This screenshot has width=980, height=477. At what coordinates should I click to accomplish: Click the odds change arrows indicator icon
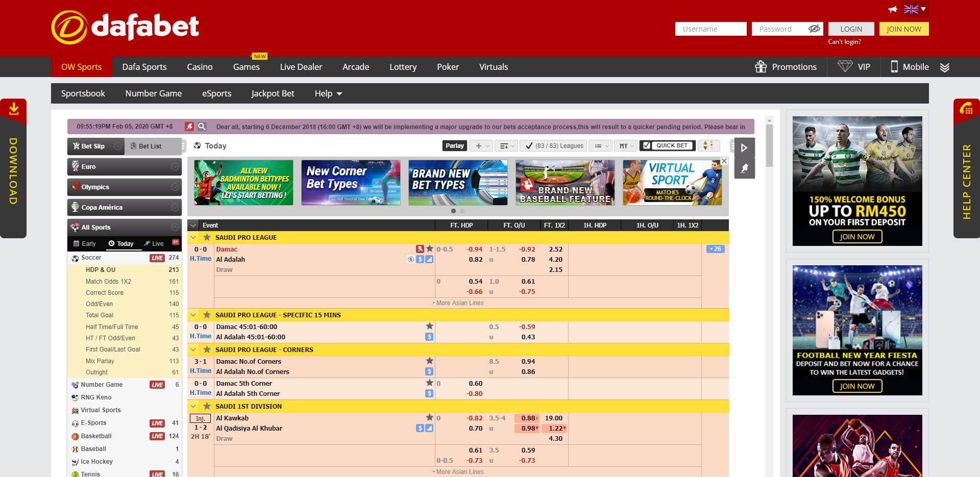click(x=708, y=146)
